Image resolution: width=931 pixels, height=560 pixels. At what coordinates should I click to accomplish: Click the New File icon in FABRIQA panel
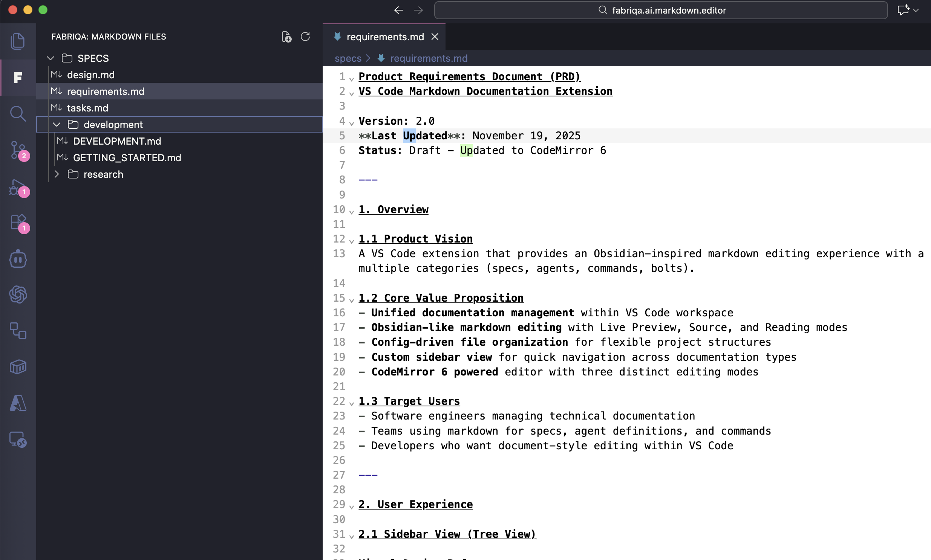[x=287, y=36]
